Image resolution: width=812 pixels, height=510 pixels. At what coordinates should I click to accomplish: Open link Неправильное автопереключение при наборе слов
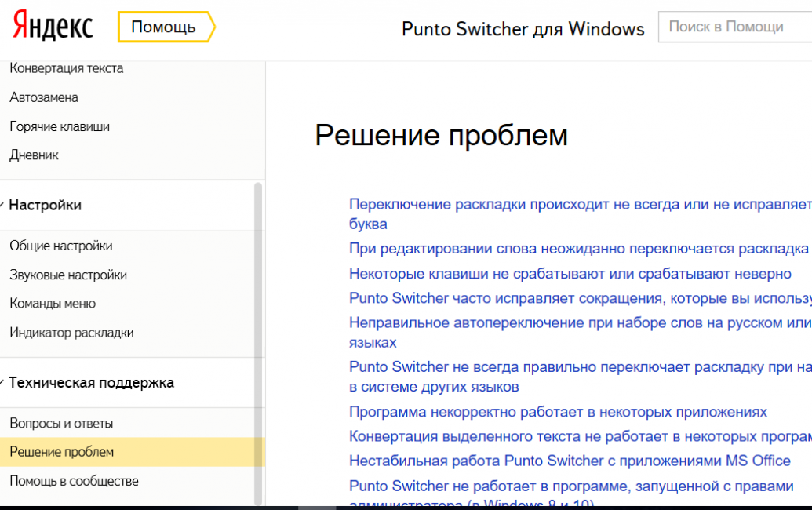(x=580, y=333)
